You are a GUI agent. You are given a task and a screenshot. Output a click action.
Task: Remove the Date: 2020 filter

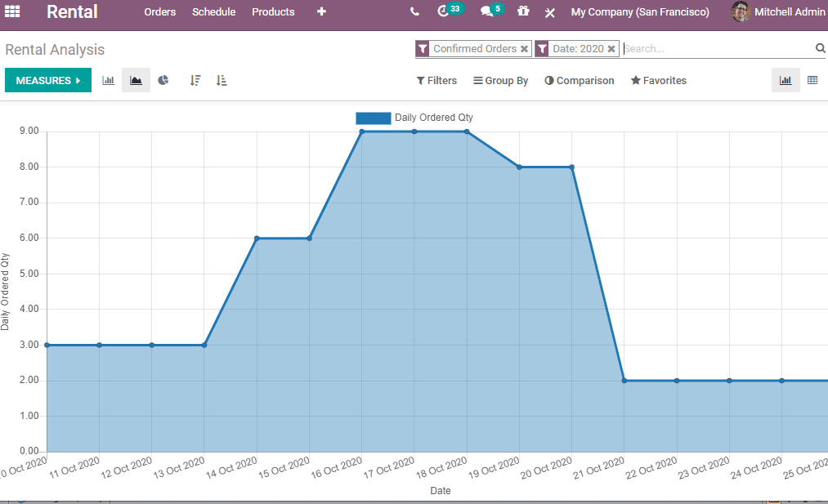(611, 48)
